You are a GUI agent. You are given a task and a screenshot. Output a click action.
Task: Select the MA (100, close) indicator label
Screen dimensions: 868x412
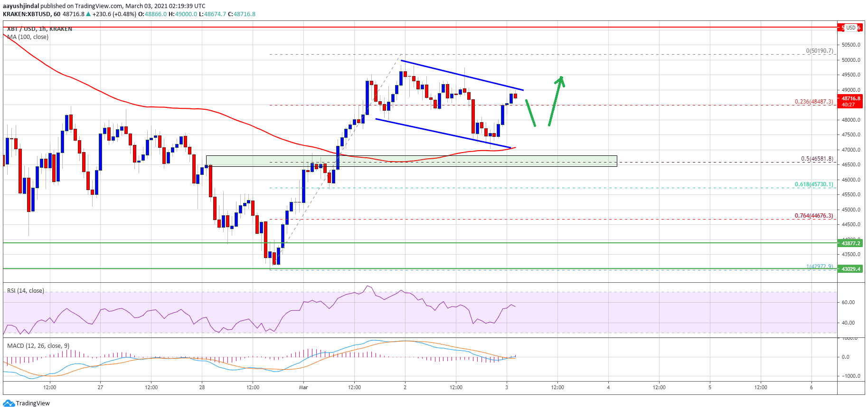pos(28,37)
